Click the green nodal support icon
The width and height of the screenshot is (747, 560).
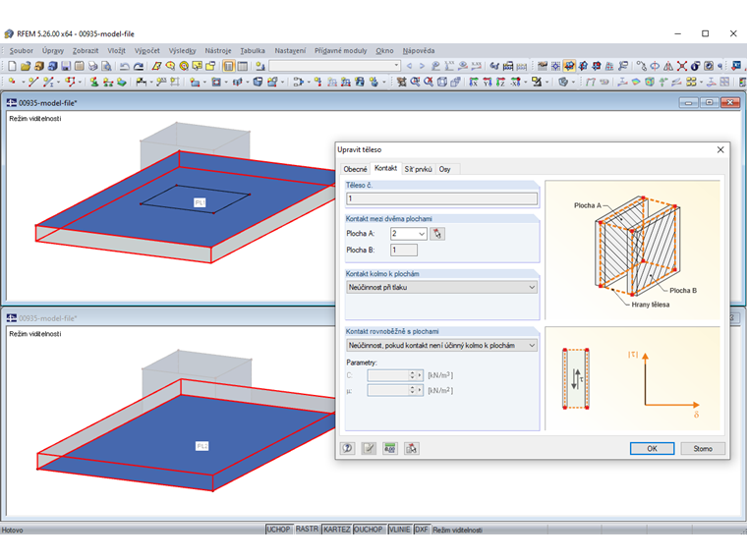coord(94,82)
